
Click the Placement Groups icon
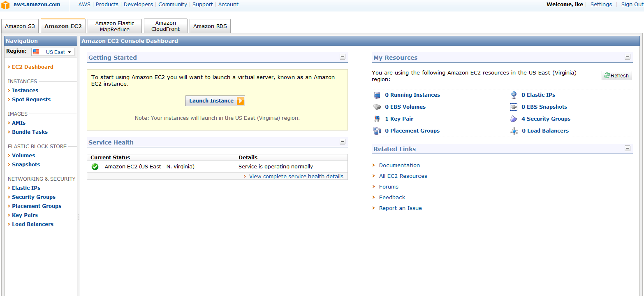[377, 131]
